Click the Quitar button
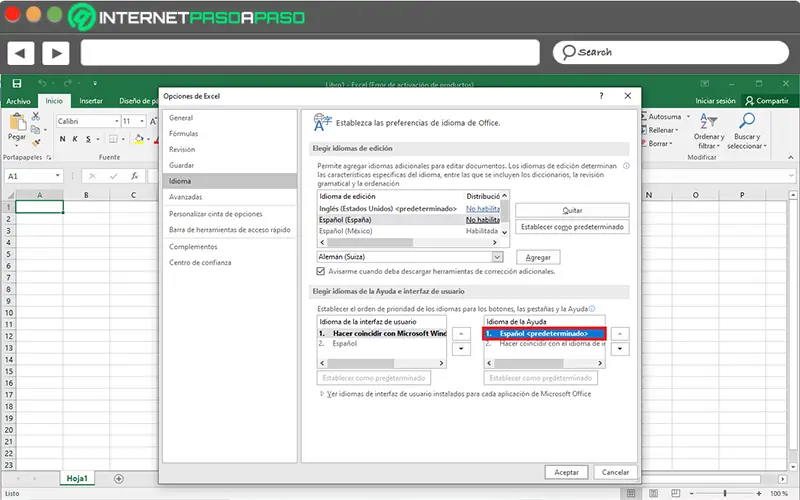This screenshot has height=500, width=800. (x=572, y=210)
